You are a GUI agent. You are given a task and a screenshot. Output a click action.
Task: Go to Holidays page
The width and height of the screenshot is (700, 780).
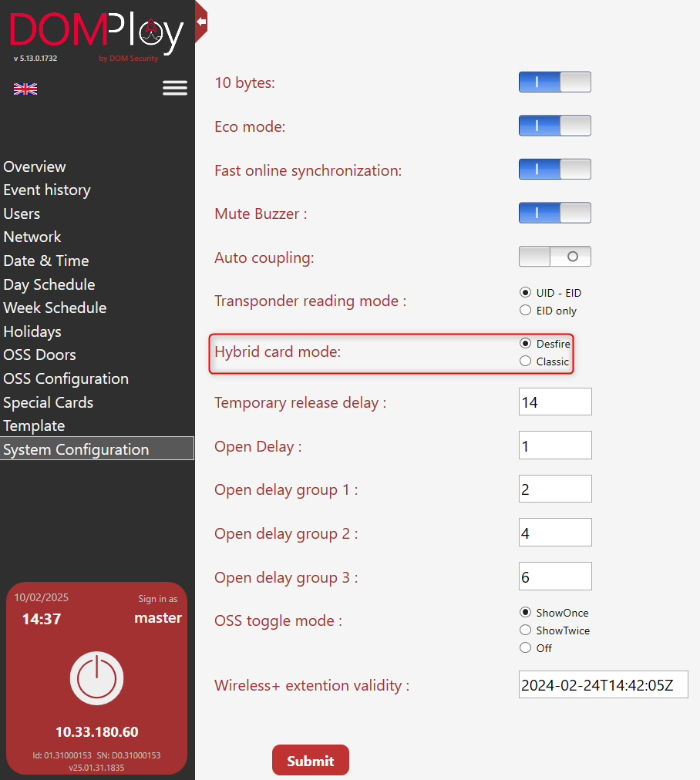(32, 331)
